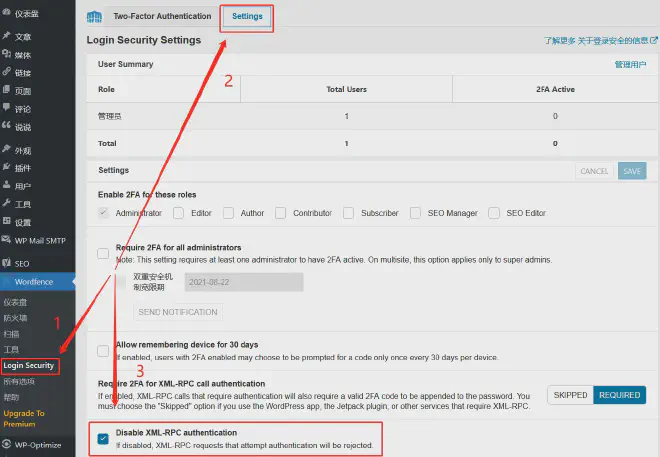Click the 插件 plugins plug icon
Viewport: 660px width, 457px height.
pos(7,168)
